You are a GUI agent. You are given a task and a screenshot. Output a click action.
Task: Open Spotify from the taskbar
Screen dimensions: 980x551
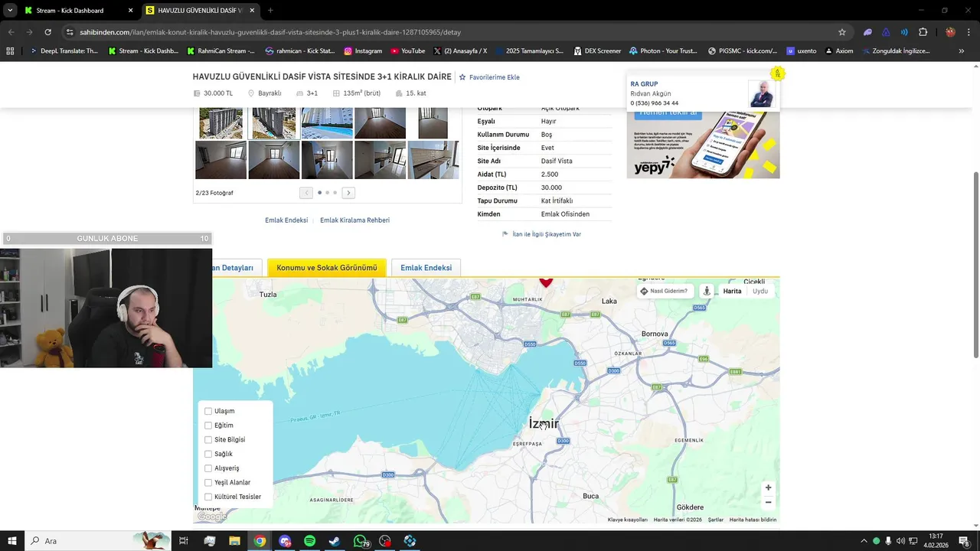coord(309,541)
